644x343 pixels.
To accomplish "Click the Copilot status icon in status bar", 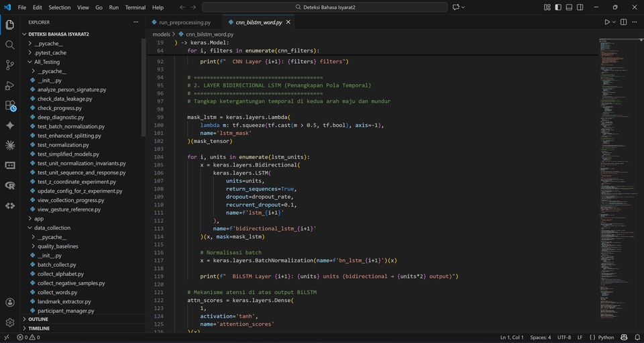I will coord(624,337).
